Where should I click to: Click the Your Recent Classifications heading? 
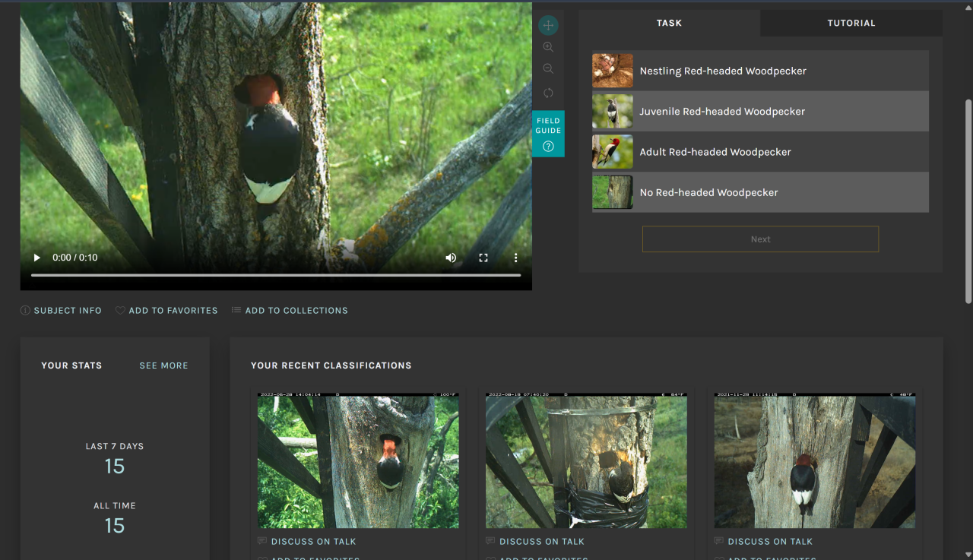[331, 365]
